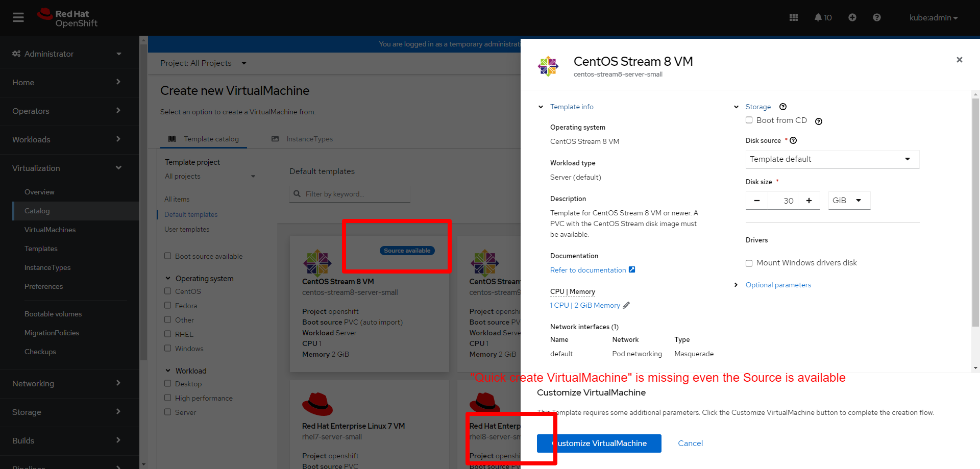The height and width of the screenshot is (469, 980).
Task: Select the CentOS Stream 8 VM template card
Action: (370, 304)
